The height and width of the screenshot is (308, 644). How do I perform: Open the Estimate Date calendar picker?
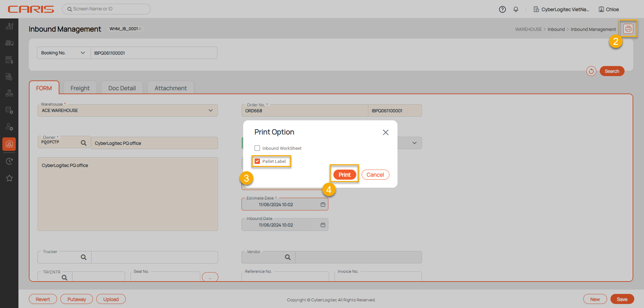(323, 204)
